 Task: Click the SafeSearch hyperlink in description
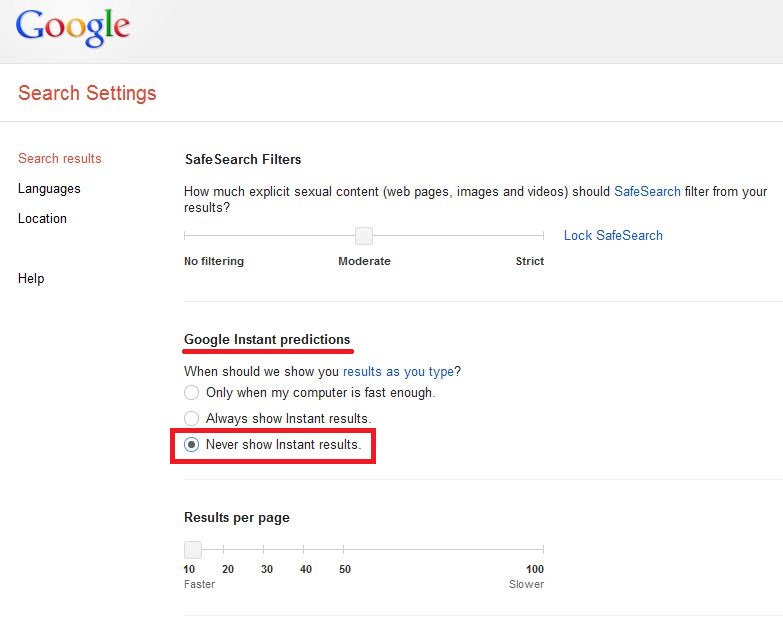pyautogui.click(x=647, y=191)
